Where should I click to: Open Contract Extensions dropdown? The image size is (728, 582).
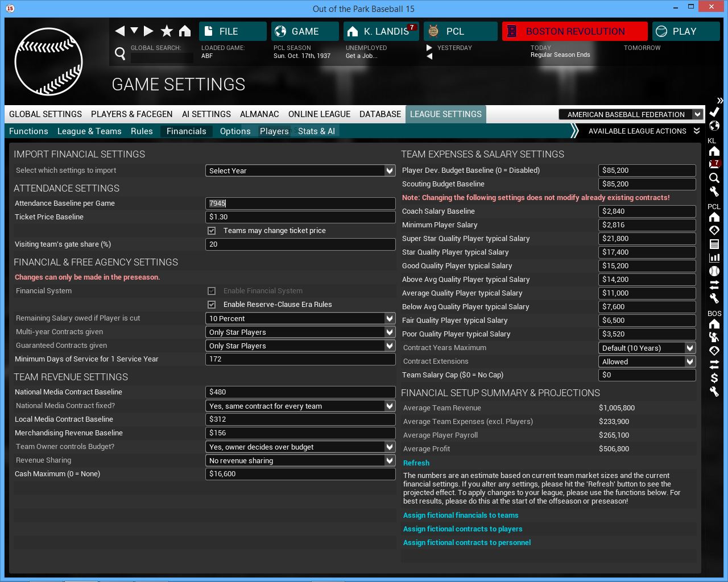pyautogui.click(x=647, y=361)
